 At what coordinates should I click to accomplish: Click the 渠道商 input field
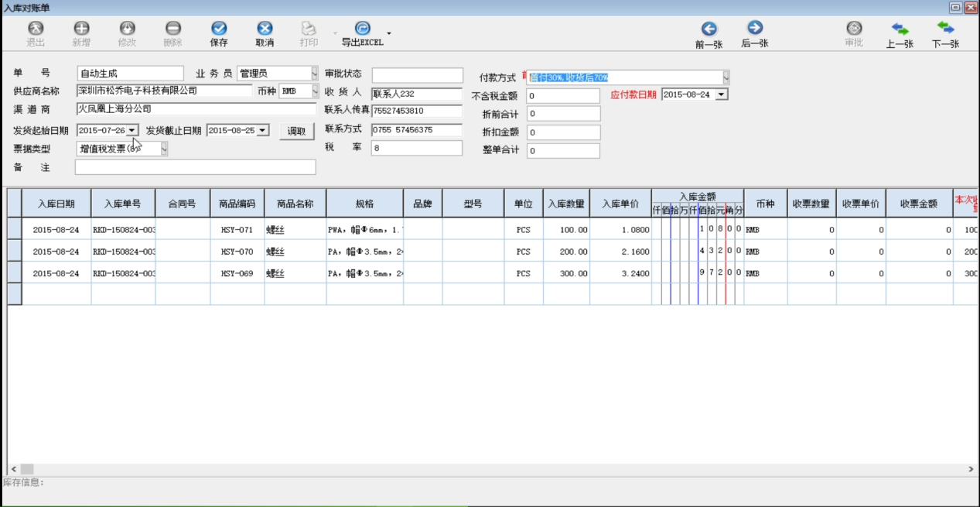[196, 109]
